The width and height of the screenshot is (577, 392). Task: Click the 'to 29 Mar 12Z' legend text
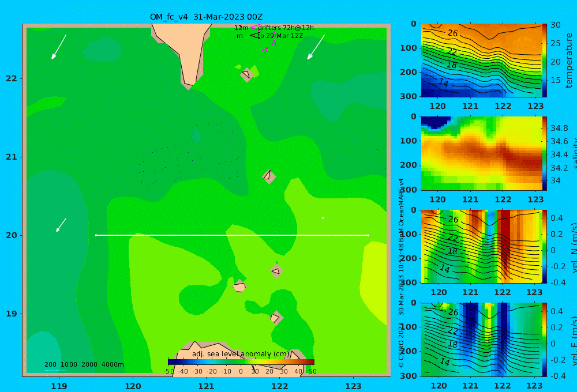pyautogui.click(x=280, y=36)
